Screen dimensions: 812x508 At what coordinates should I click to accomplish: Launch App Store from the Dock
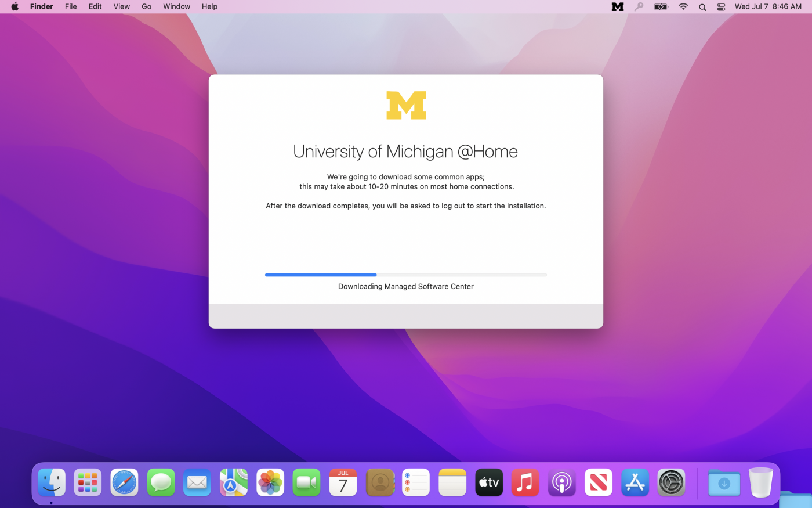pos(635,482)
